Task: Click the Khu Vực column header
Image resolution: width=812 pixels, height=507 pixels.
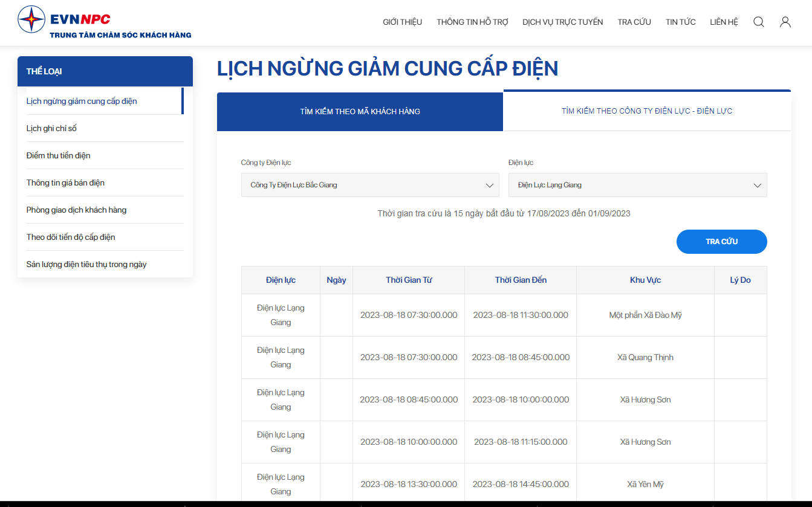Action: (645, 280)
